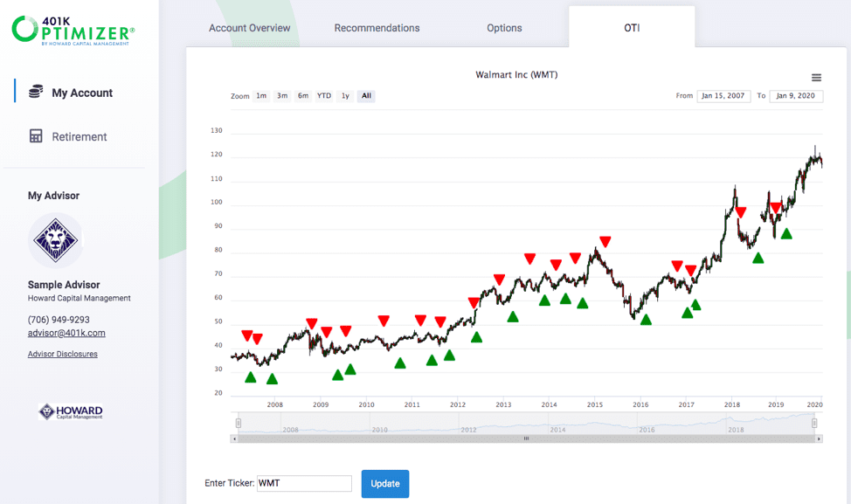Select the Retirement sidebar icon
The image size is (851, 504).
click(x=36, y=136)
